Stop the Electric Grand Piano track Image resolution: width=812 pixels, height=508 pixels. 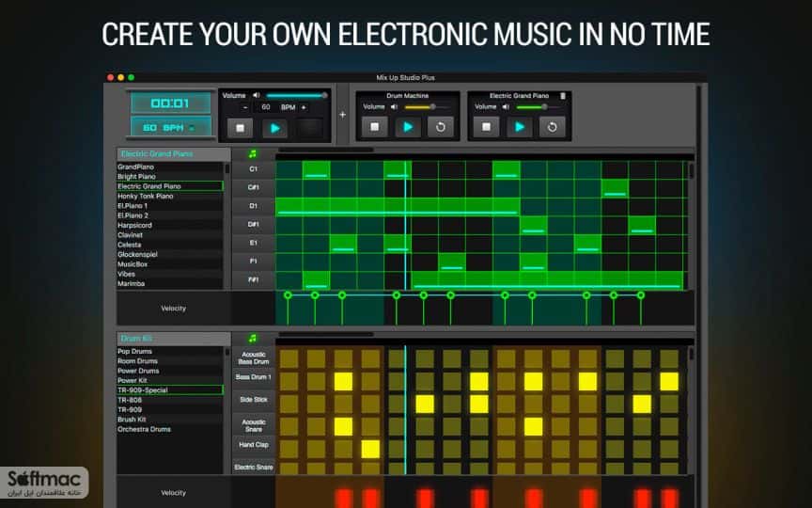[486, 127]
